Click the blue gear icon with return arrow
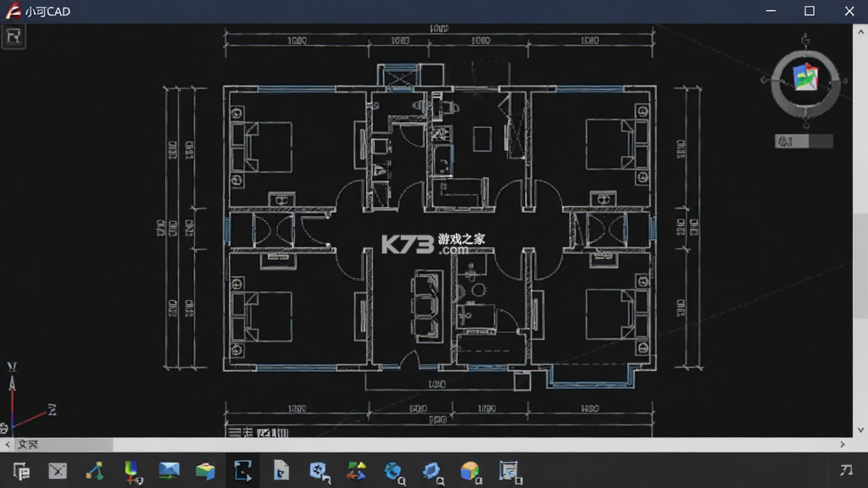The image size is (868, 488). point(320,472)
